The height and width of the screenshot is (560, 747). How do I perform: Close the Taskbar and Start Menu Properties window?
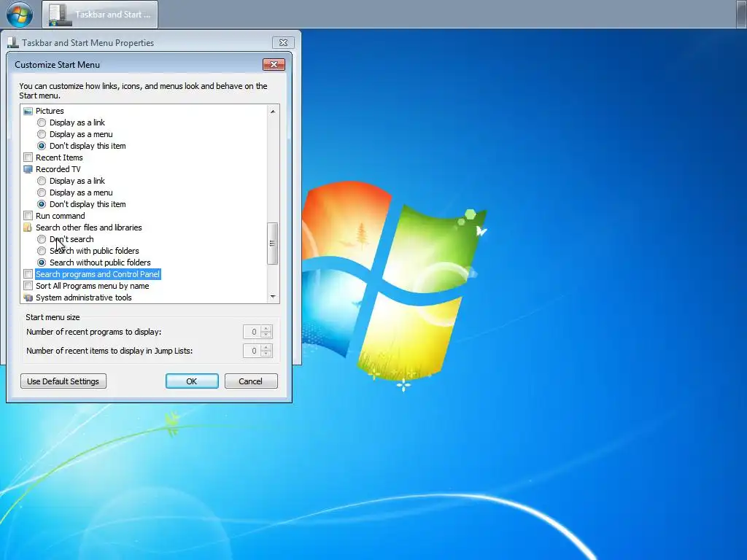pos(284,42)
